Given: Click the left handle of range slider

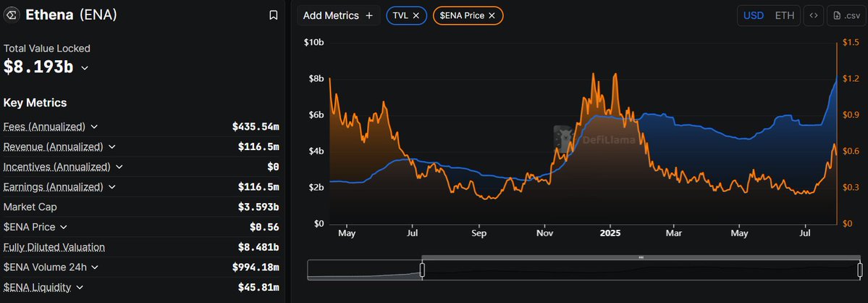Looking at the screenshot, I should pos(422,270).
